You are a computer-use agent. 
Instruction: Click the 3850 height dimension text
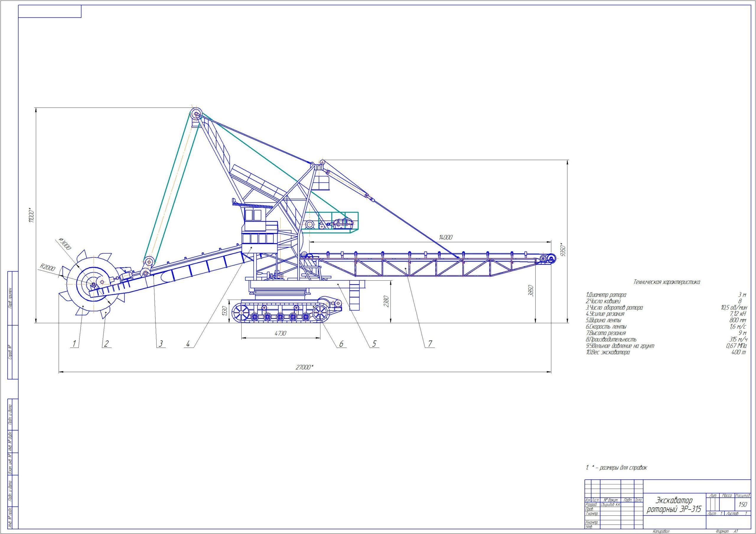pos(531,291)
